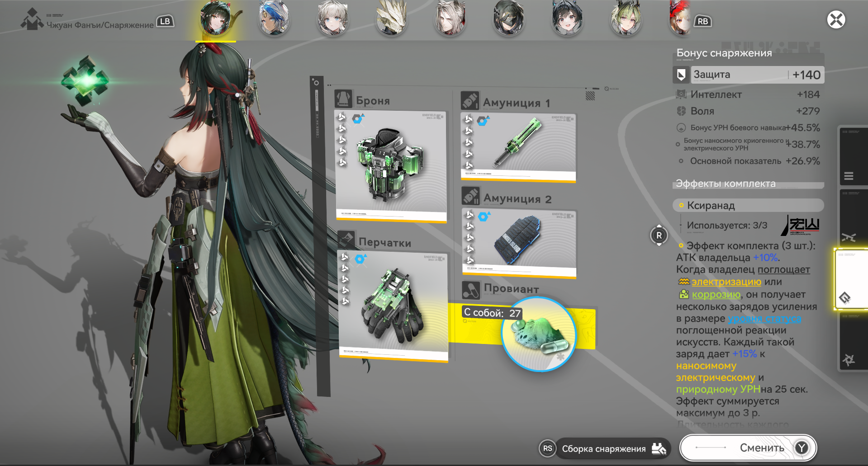Switch to the blue-haired character portrait

pos(274,19)
